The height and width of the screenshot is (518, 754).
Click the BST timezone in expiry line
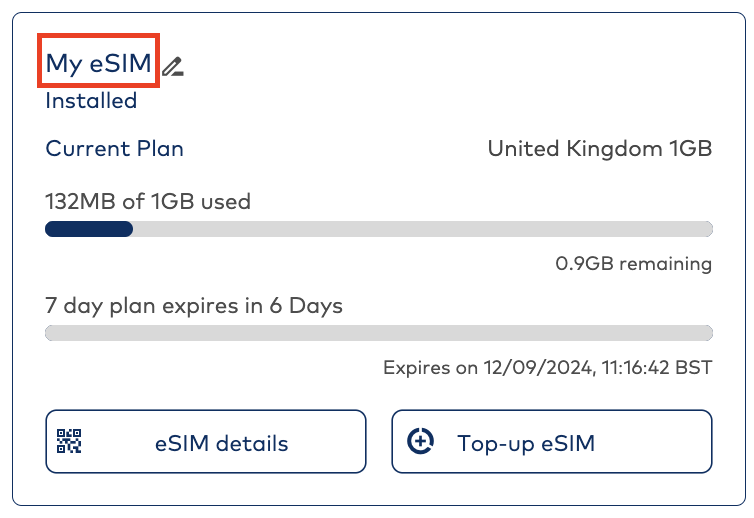(x=694, y=368)
